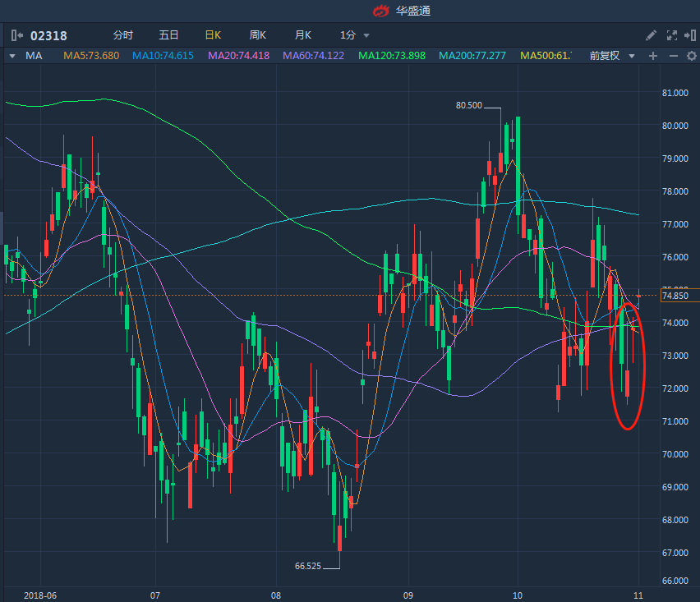This screenshot has height=602, width=700.
Task: Zoom out chart with minus icon
Action: coord(672,56)
